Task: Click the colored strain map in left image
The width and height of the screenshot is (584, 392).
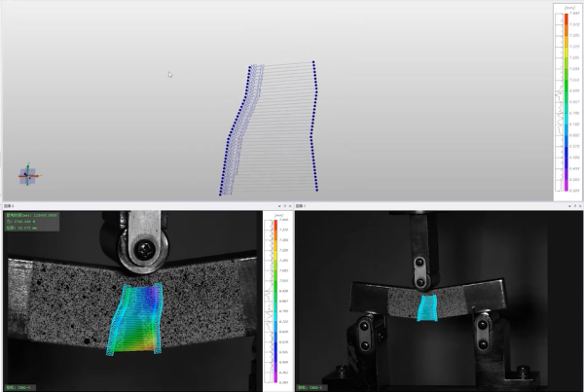Action: (x=136, y=316)
